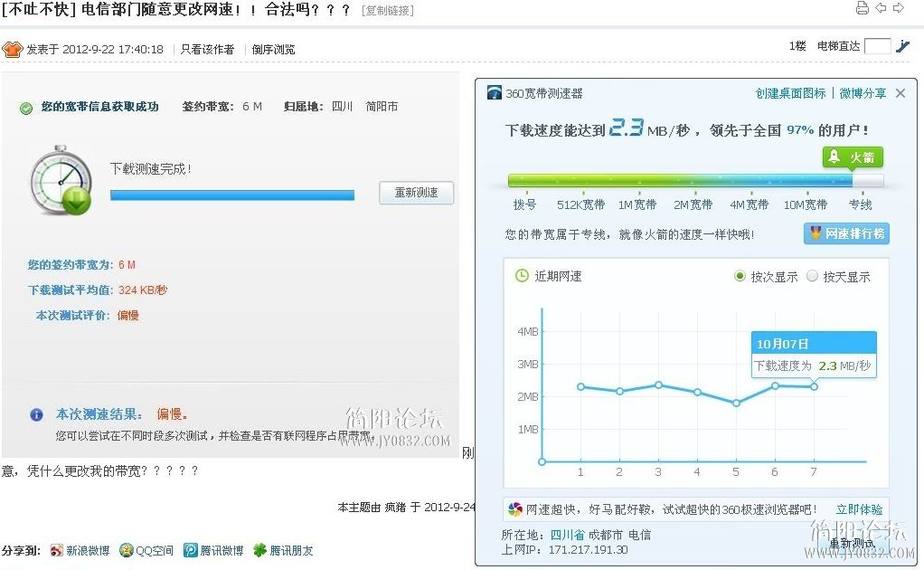Click 立即体验 link
Screen dimensions: 924x570
point(859,509)
